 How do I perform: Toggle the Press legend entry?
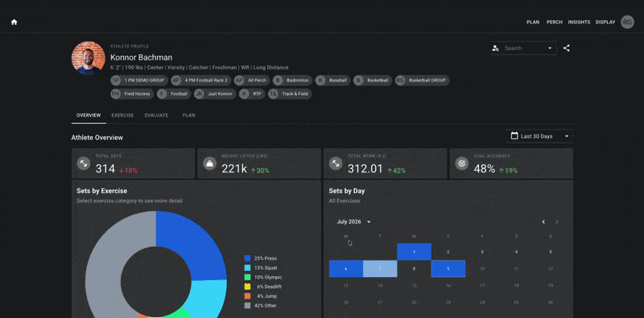(260, 258)
